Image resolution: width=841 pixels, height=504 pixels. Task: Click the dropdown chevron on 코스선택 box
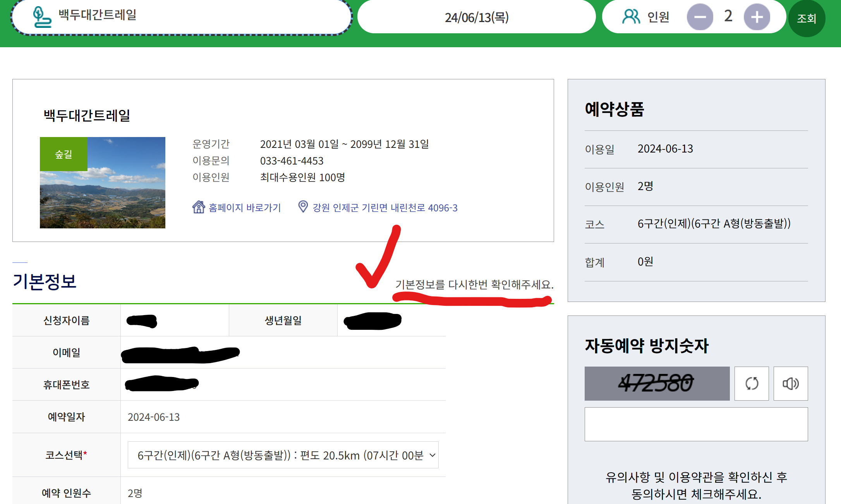pyautogui.click(x=433, y=455)
